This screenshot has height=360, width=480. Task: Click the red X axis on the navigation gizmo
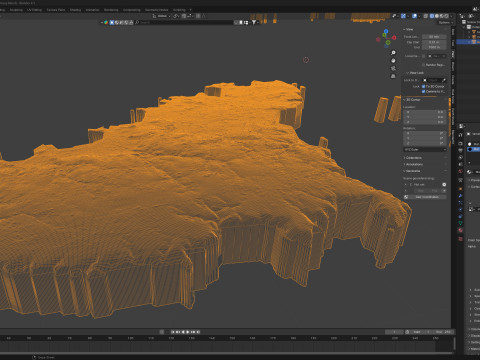point(395,38)
